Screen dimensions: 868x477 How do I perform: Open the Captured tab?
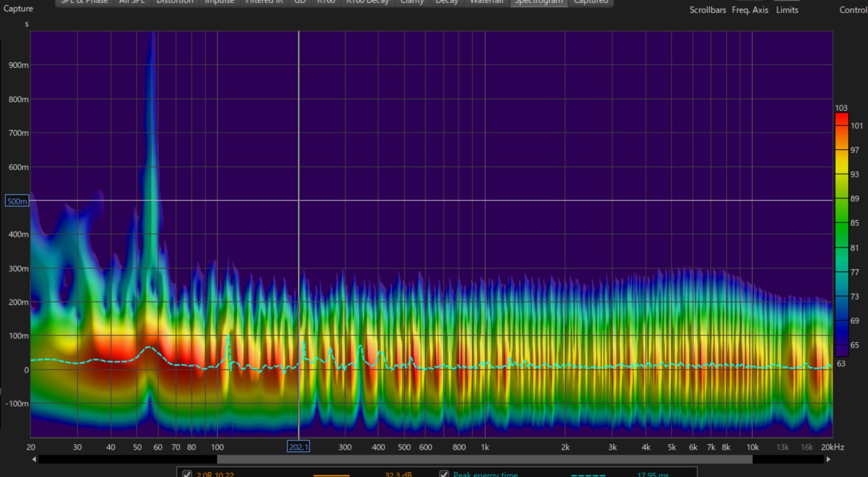pos(591,2)
